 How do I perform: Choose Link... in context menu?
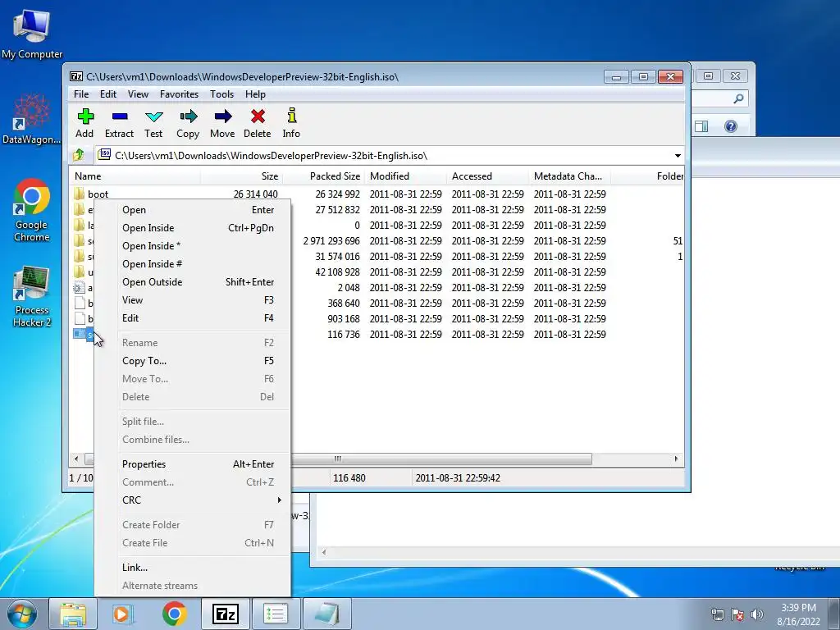192,568
